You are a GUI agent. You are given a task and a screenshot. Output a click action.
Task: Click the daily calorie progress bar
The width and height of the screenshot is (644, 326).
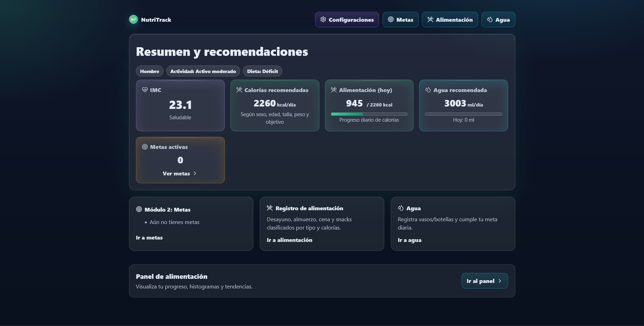click(369, 114)
